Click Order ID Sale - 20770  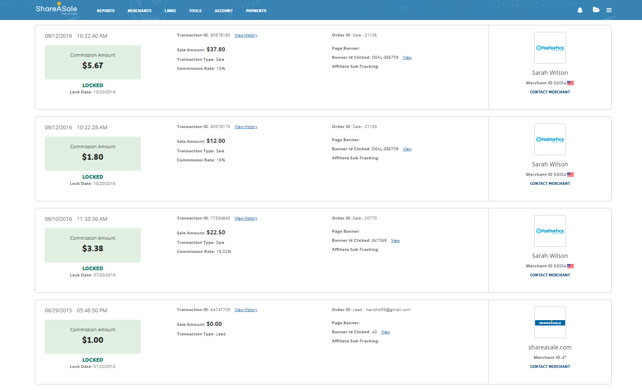click(x=354, y=218)
